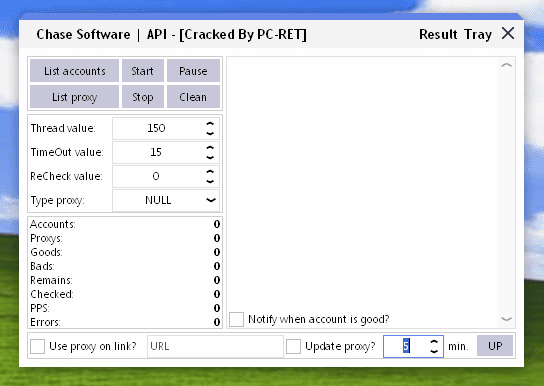Click the Start button
Viewport: 544px width, 386px height.
click(143, 71)
